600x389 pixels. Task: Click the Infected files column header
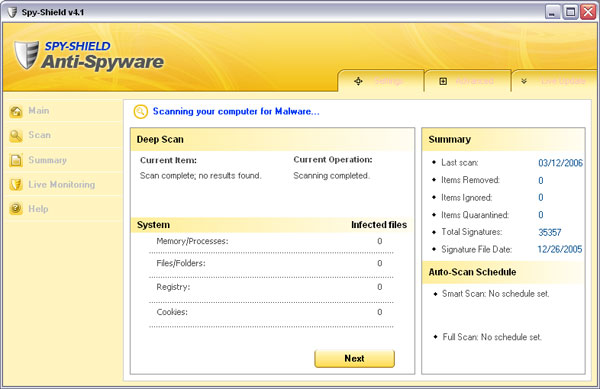379,225
